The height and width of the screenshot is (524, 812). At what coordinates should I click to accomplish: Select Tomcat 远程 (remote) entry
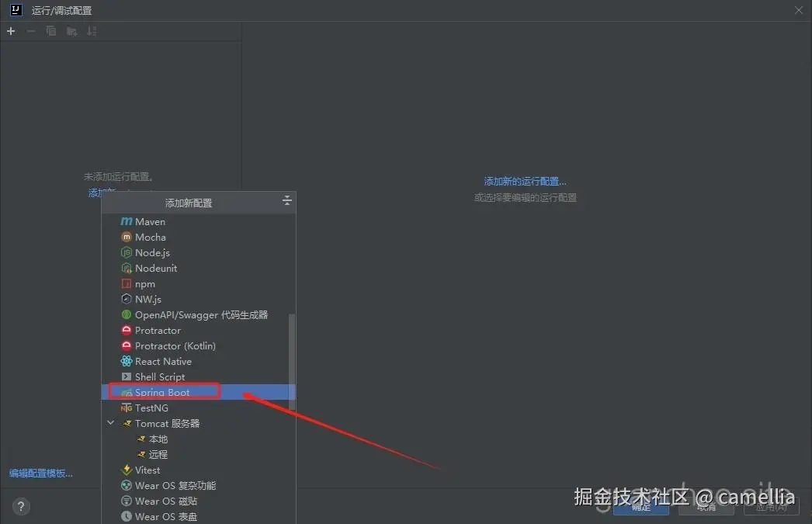198,455
